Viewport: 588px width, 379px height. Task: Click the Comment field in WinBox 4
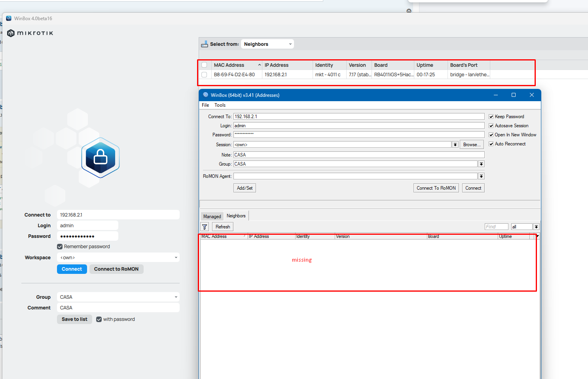(x=118, y=307)
